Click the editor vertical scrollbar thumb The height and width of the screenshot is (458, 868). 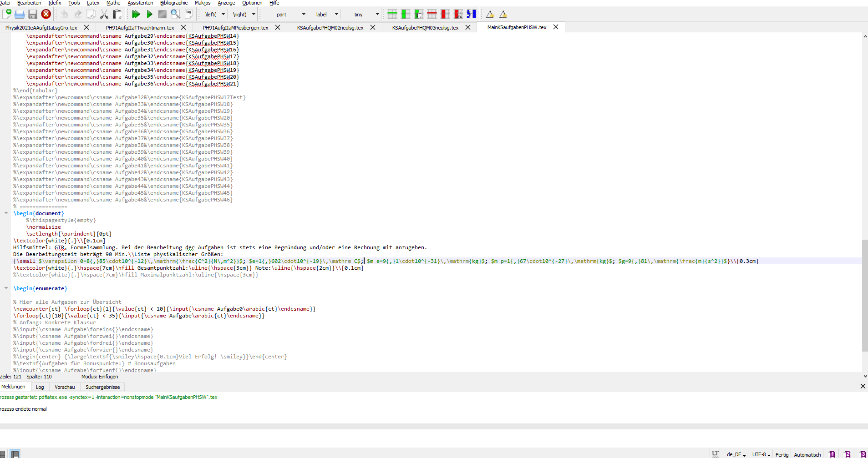point(864,296)
